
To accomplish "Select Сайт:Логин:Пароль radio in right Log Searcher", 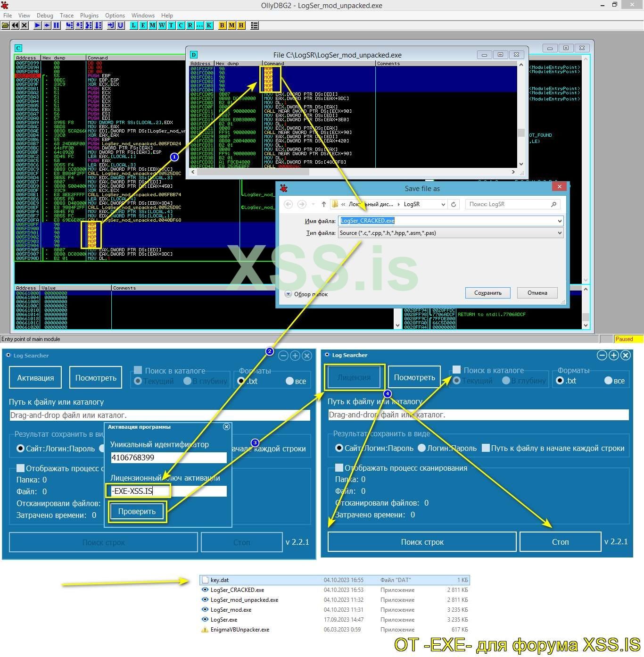I will (339, 448).
